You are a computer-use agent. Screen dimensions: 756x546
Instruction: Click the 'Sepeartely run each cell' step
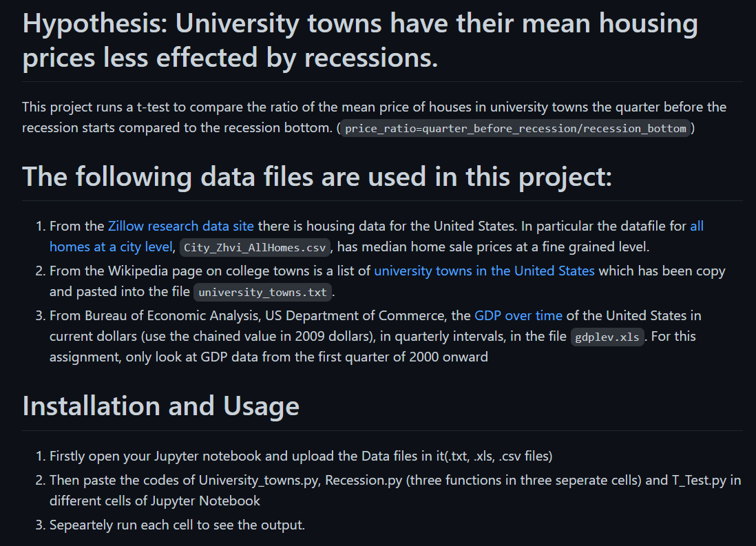tap(177, 525)
